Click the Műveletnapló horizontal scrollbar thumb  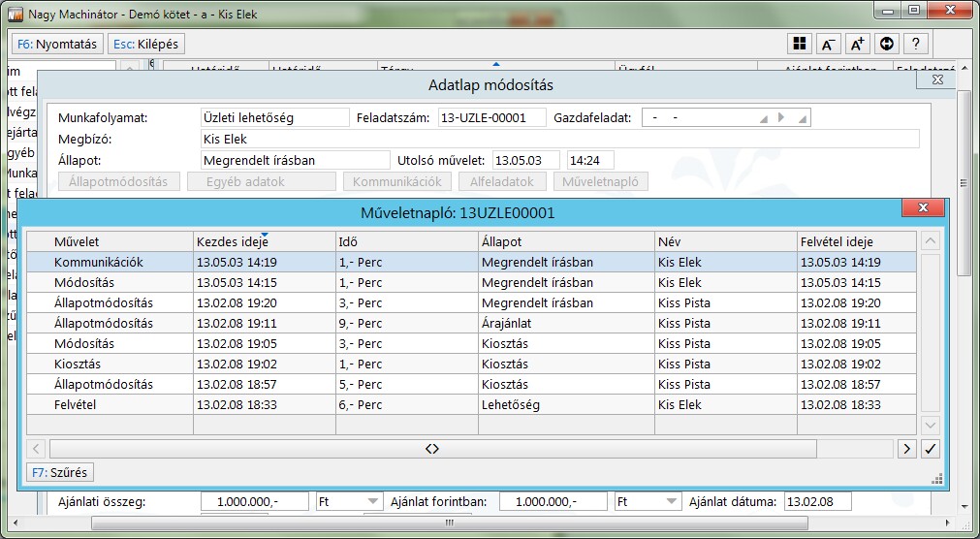432,448
